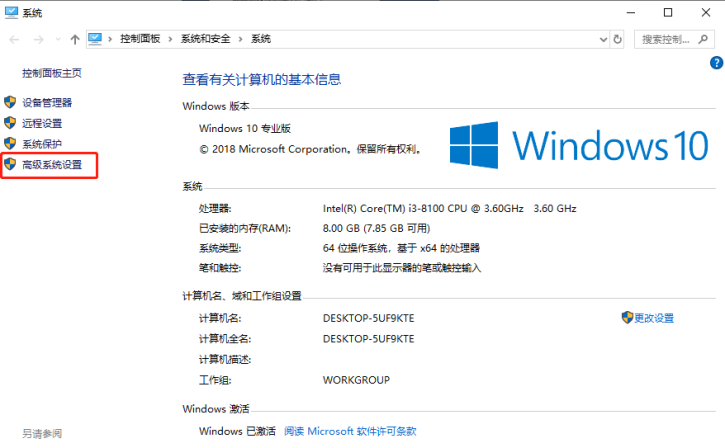
Task: Go up one level with Up arrow
Action: (x=75, y=39)
